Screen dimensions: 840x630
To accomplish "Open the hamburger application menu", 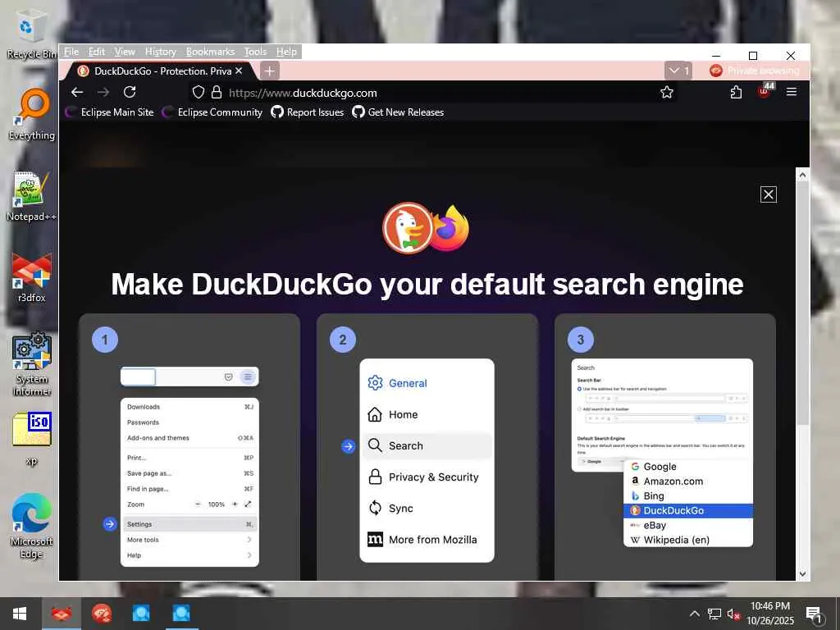I will [x=792, y=92].
